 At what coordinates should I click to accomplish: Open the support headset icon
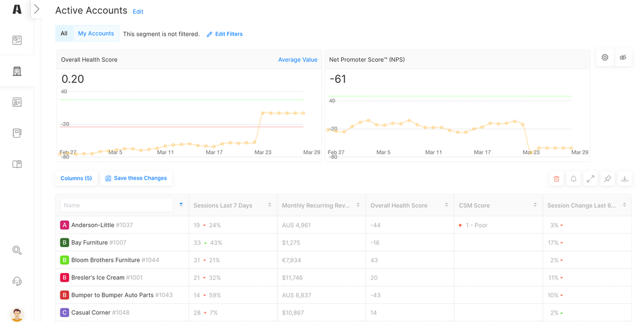(17, 281)
